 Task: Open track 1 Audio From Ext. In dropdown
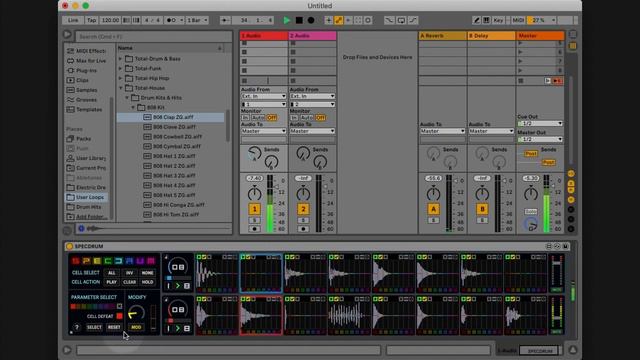263,96
